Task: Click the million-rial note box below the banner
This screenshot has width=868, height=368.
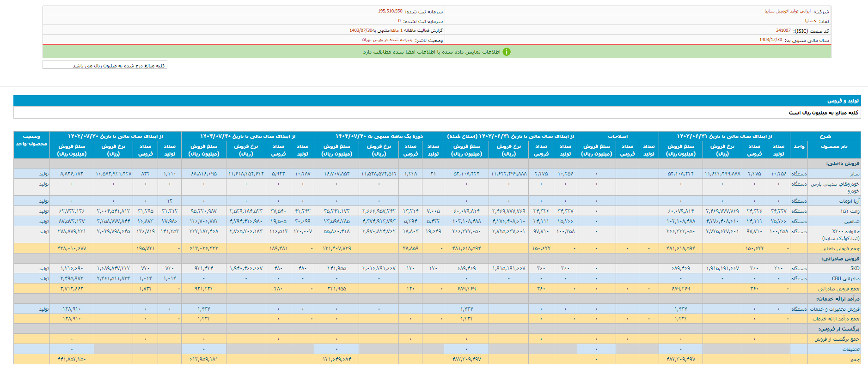Action: 105,66
